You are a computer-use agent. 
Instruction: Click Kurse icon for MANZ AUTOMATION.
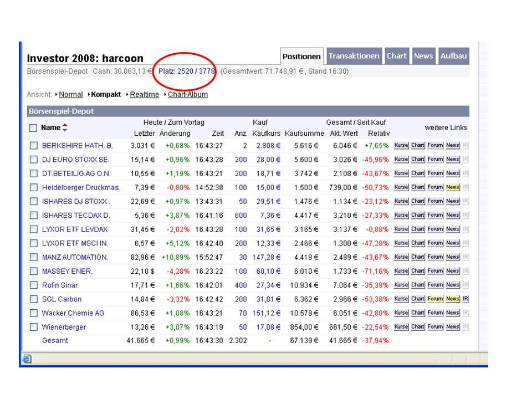401,257
